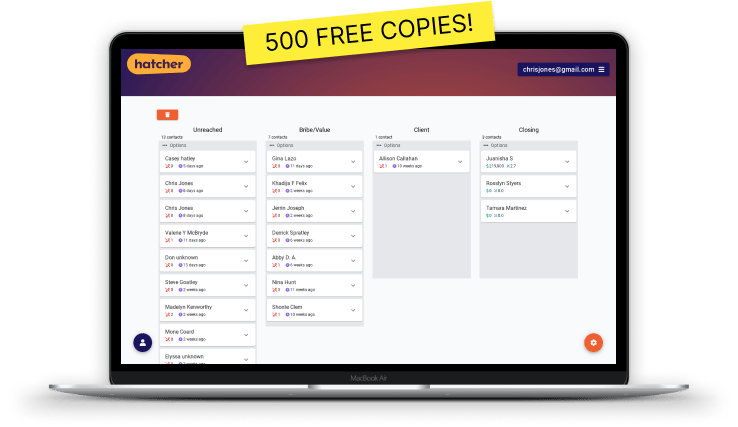
Task: Click chrisjones@gmail.com account menu
Action: 556,69
